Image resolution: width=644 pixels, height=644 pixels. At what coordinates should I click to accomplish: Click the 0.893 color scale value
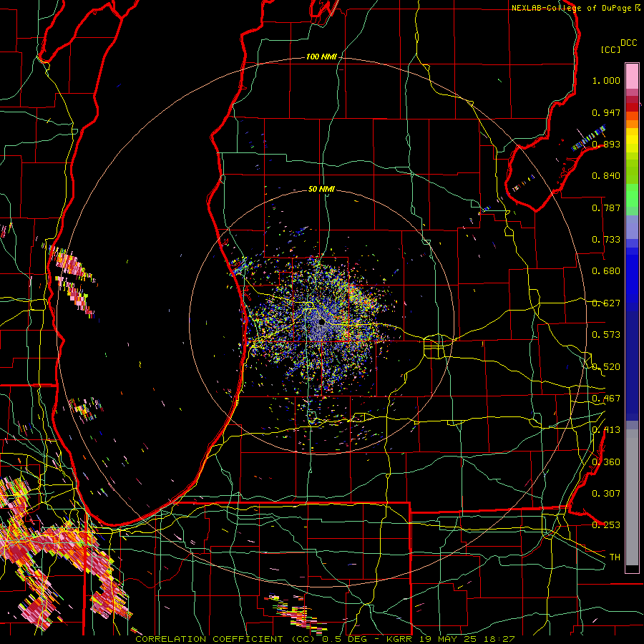pyautogui.click(x=606, y=144)
